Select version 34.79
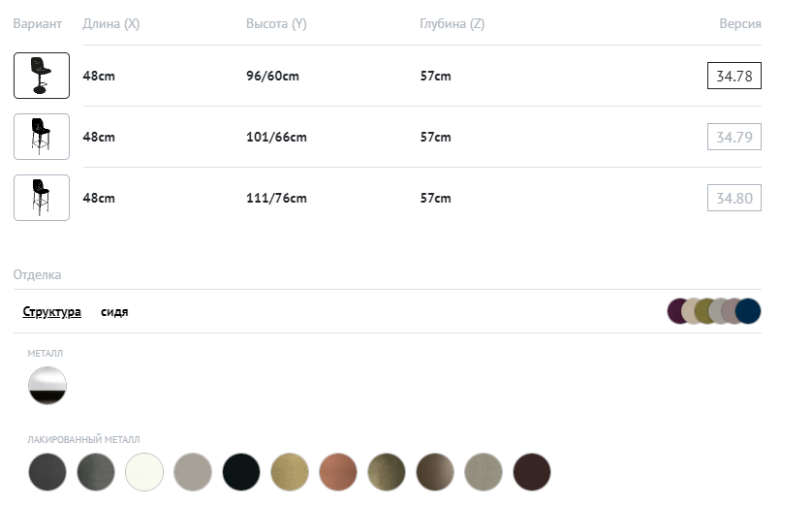This screenshot has width=812, height=505. 734,137
